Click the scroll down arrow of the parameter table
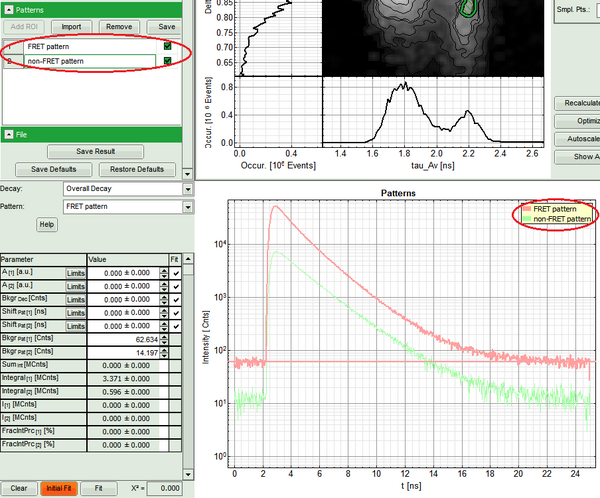 click(188, 473)
